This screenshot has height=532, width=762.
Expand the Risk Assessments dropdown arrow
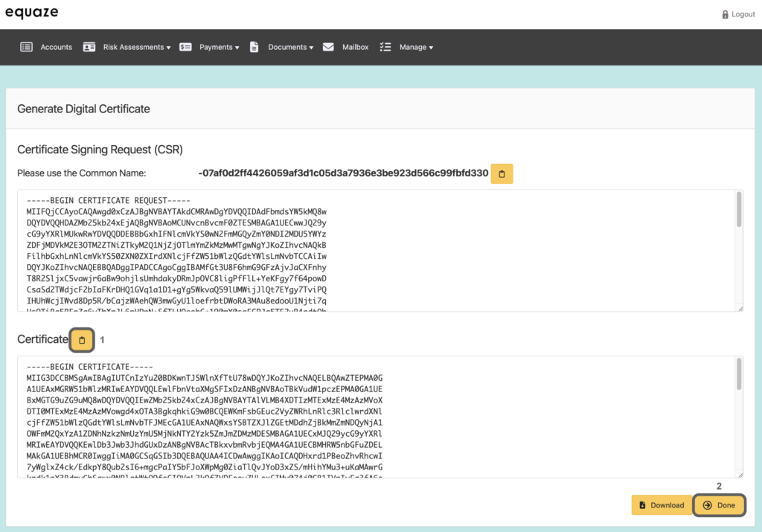click(x=168, y=48)
